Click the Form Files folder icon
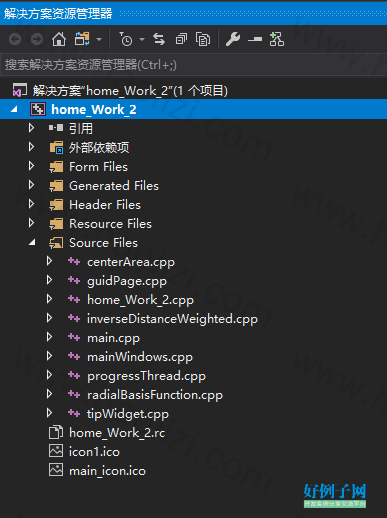This screenshot has width=387, height=518. [56, 167]
